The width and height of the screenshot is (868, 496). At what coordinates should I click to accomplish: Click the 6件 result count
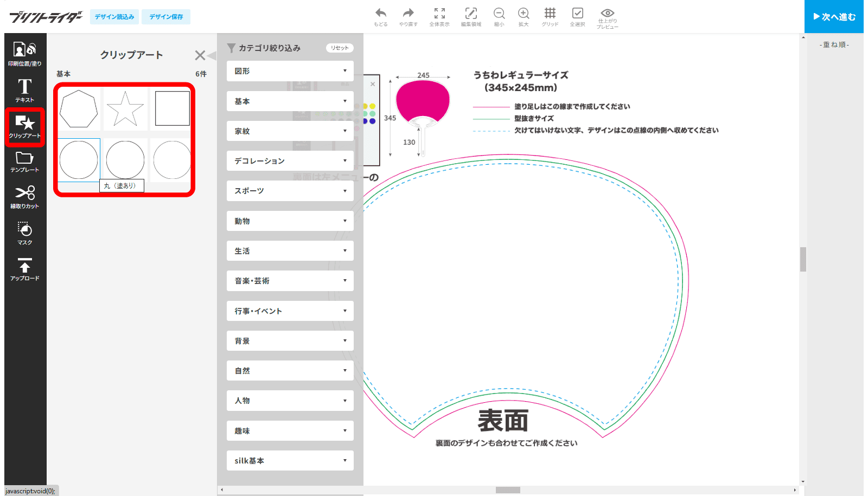pos(201,74)
